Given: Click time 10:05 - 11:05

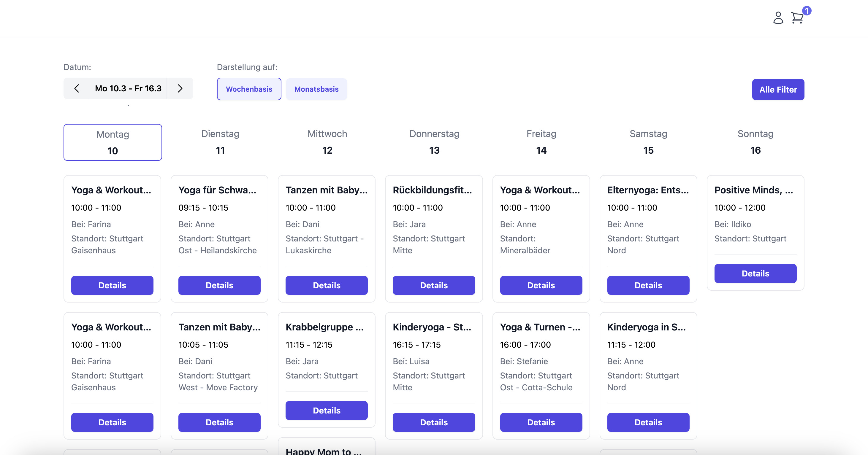Looking at the screenshot, I should (203, 345).
